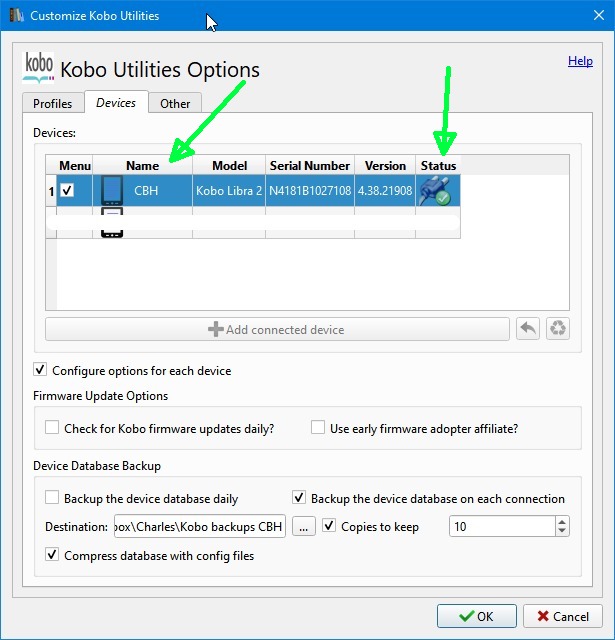This screenshot has height=640, width=615.
Task: Click the Copies to keep value field
Action: pos(502,526)
